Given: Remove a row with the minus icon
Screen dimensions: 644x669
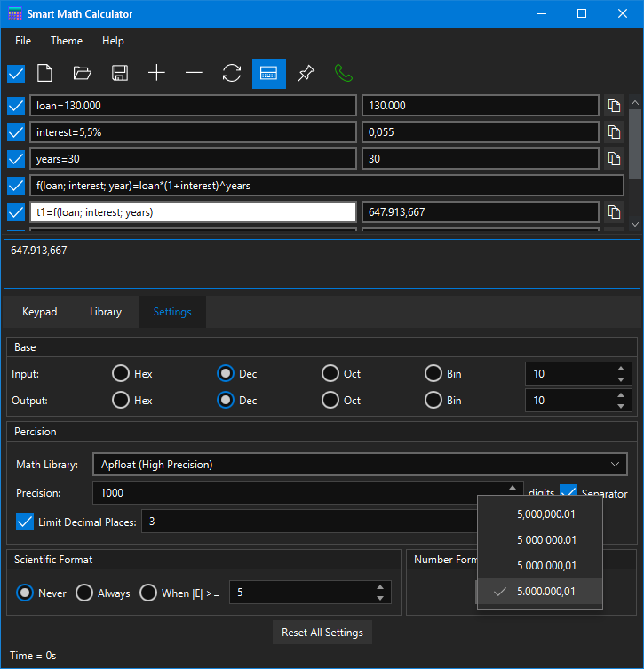Looking at the screenshot, I should click(194, 74).
